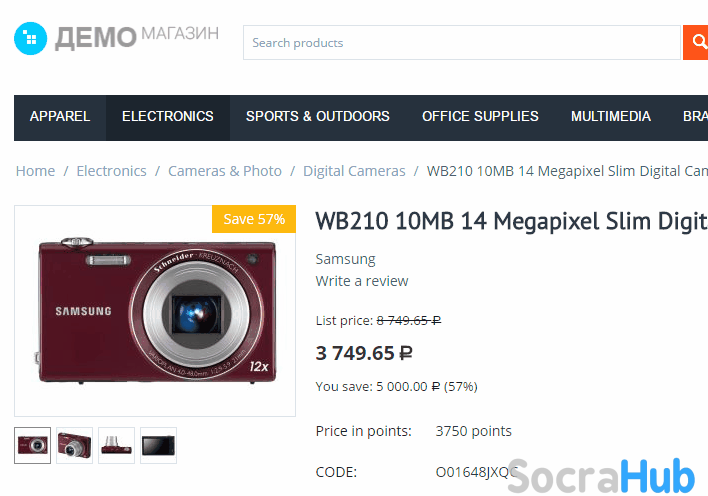Click the Write a review link
The image size is (708, 496).
coord(362,281)
